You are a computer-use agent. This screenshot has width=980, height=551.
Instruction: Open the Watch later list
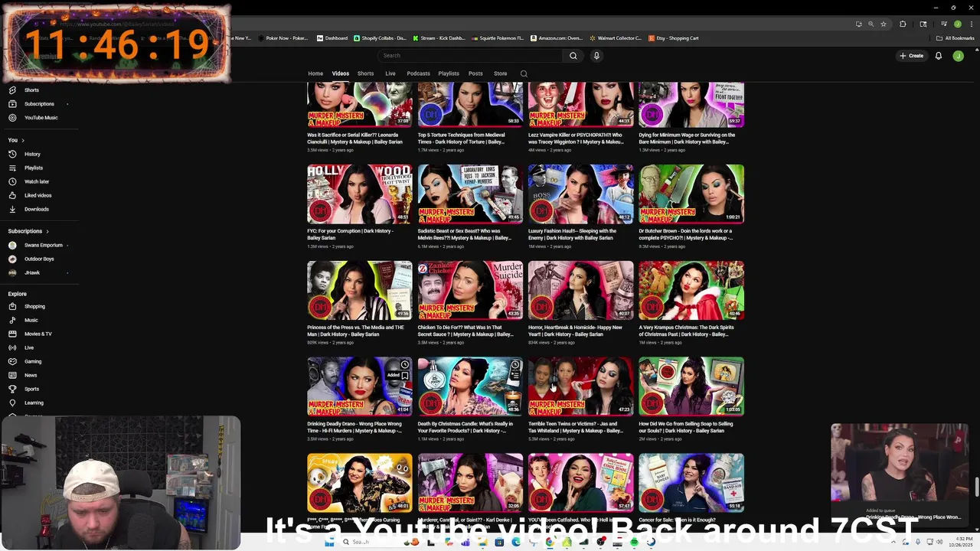pos(37,181)
